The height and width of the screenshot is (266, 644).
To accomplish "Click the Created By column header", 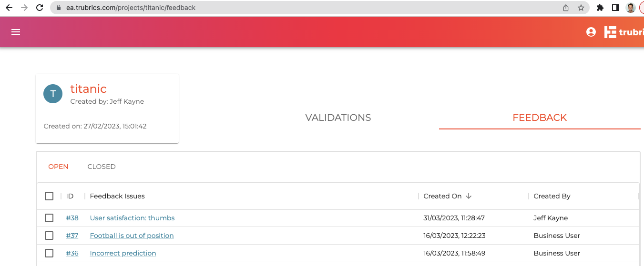I will tap(552, 196).
